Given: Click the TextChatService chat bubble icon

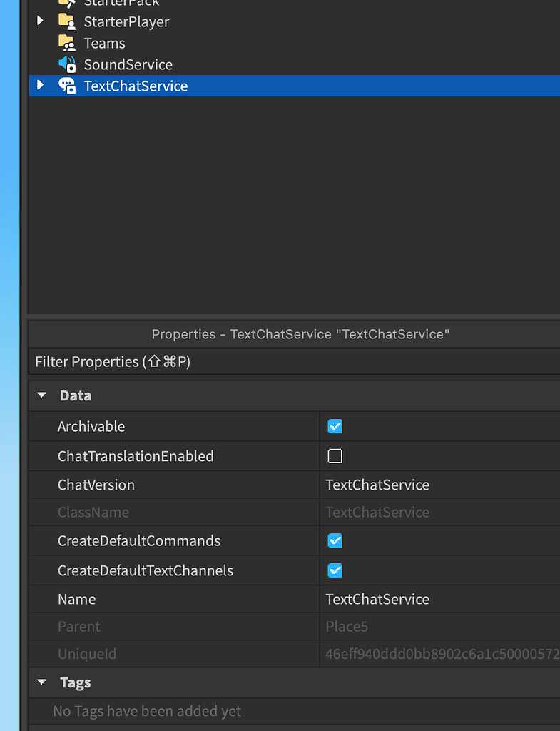Looking at the screenshot, I should point(67,86).
